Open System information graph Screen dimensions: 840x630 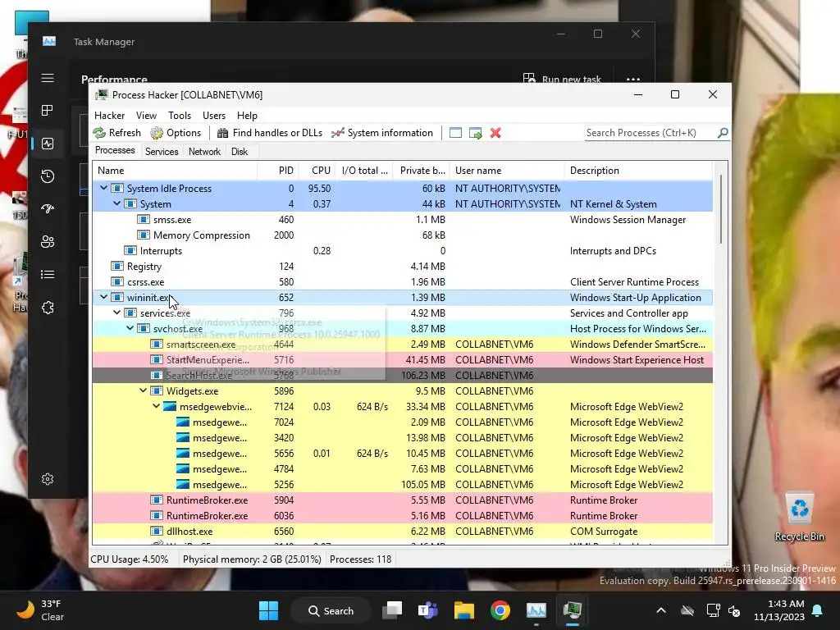pyautogui.click(x=382, y=133)
